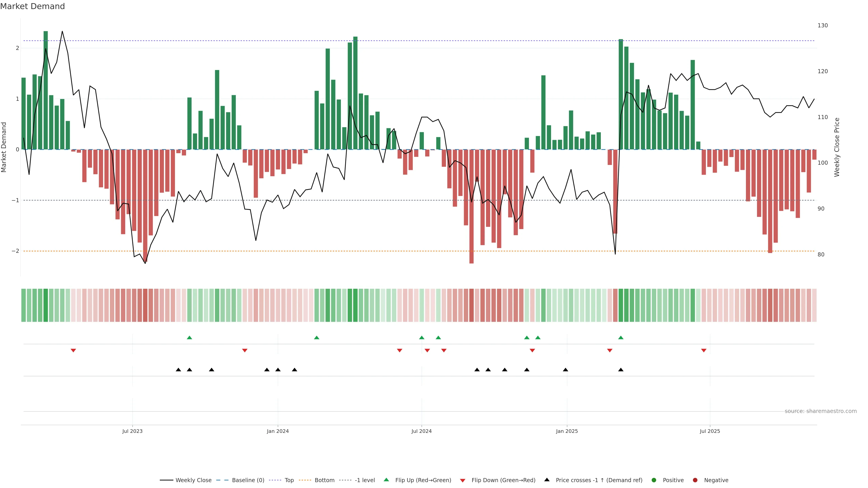
Task: Click the source: sharemaestro.com text
Action: (x=821, y=411)
